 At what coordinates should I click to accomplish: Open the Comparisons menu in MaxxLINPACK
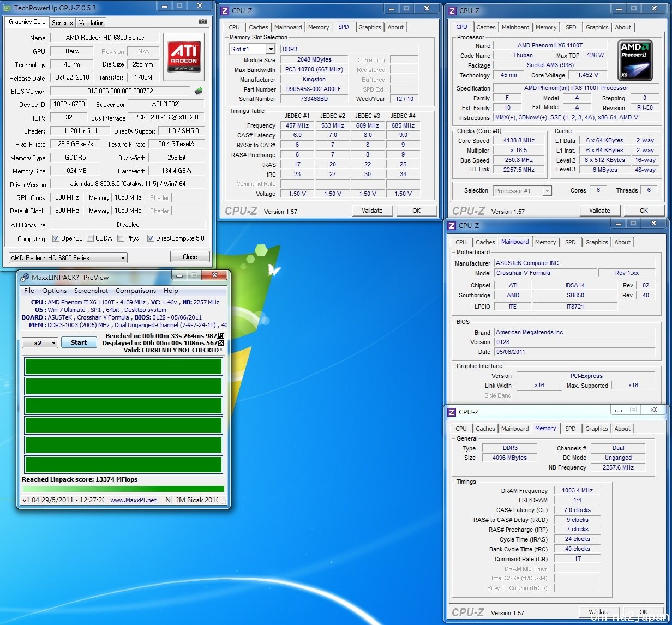pyautogui.click(x=136, y=291)
